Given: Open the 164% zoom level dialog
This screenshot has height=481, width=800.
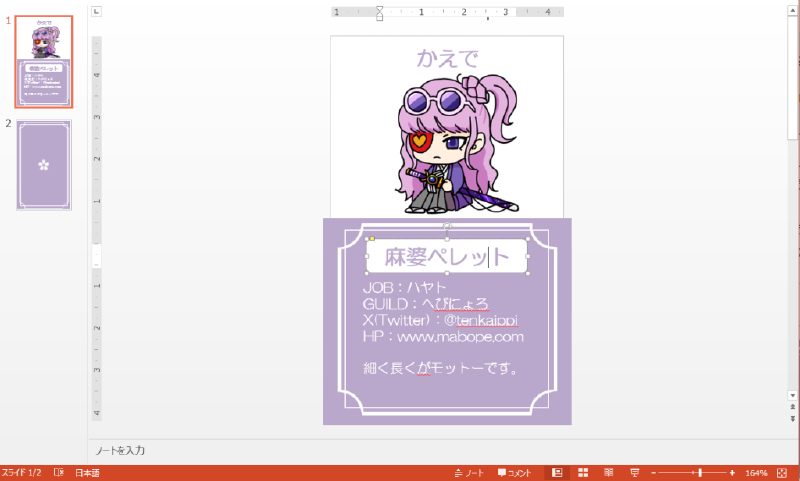Looking at the screenshot, I should coord(755,472).
